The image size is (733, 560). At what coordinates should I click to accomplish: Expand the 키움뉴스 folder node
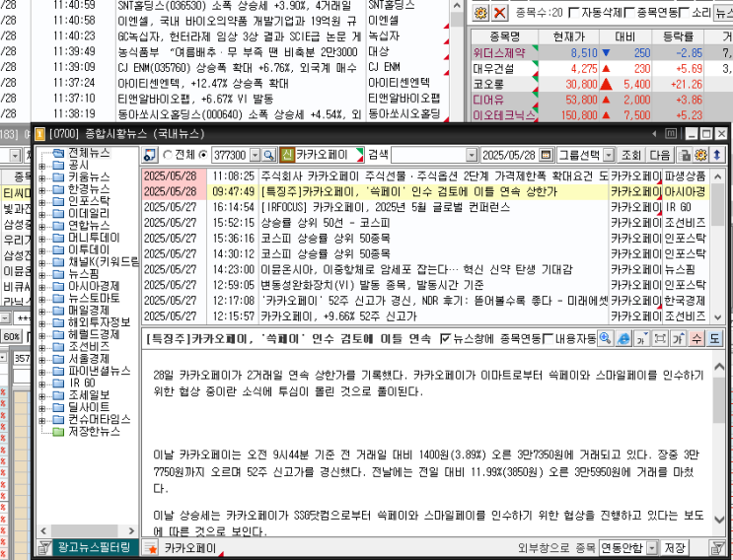(x=42, y=177)
